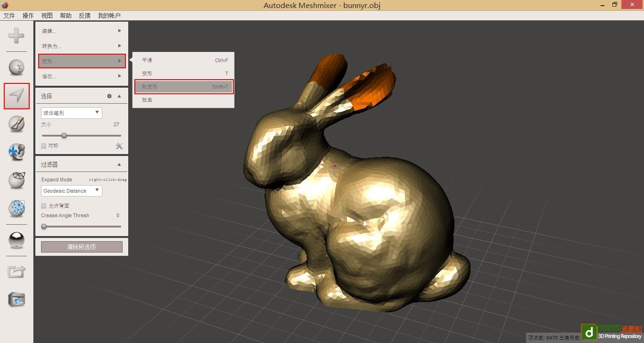Choose 变形 T from the submenu

point(184,73)
